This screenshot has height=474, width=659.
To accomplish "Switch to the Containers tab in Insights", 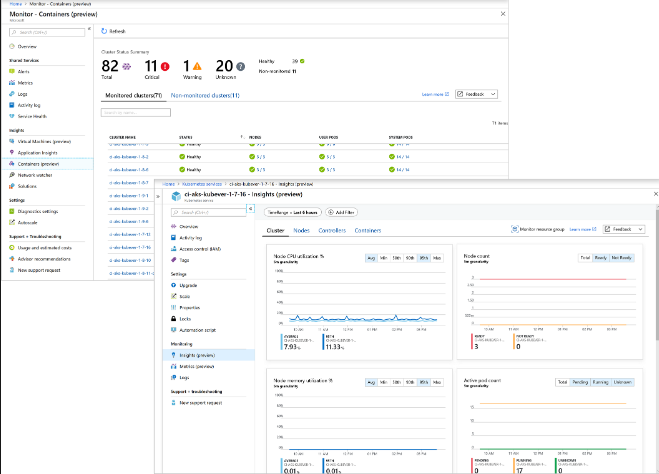I will coord(368,230).
